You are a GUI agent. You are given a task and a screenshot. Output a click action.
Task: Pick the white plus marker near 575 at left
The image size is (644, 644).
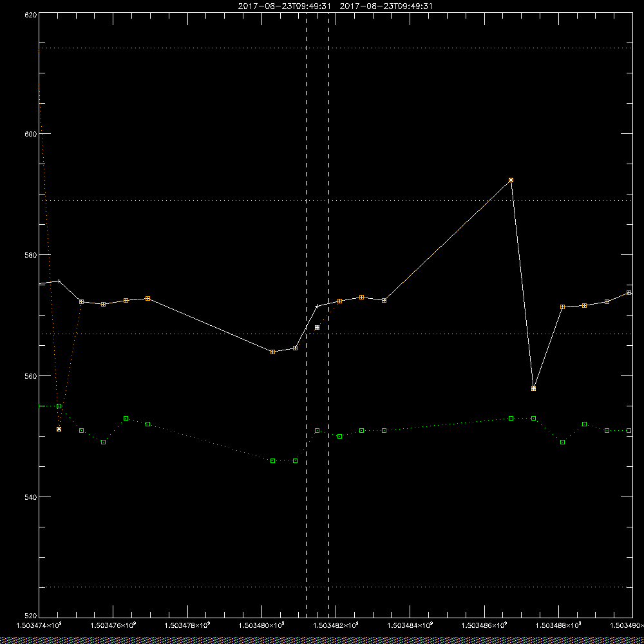pyautogui.click(x=59, y=281)
